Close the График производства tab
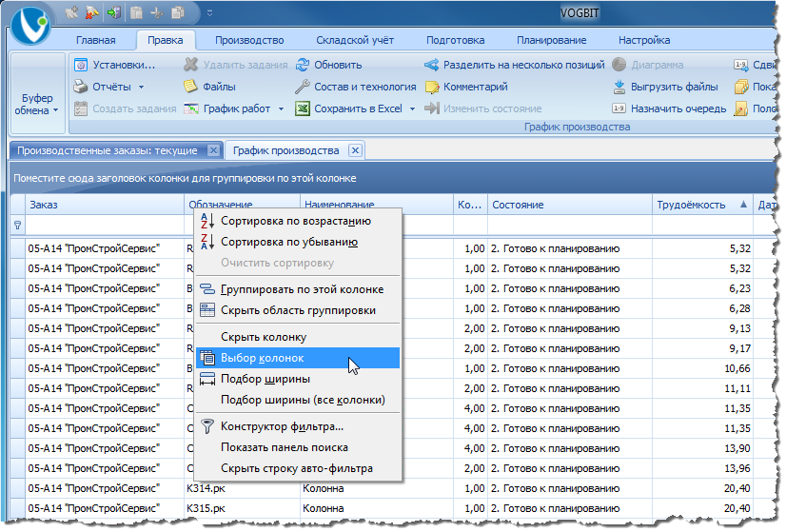Screen dimensions: 786x532 355,150
